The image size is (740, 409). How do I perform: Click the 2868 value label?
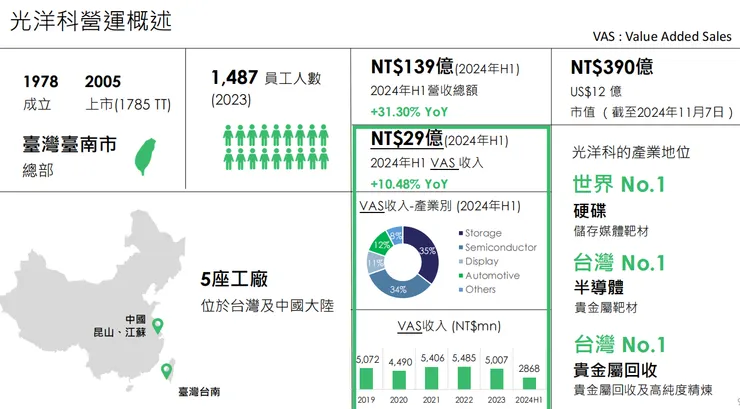[x=529, y=368]
